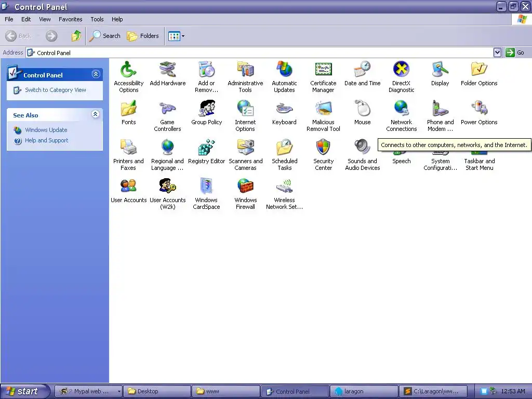Open Internet Options icon
532x399 pixels.
[x=245, y=109]
